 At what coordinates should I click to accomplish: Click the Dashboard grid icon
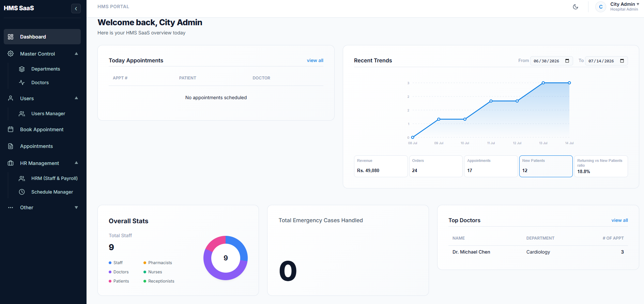coord(11,37)
